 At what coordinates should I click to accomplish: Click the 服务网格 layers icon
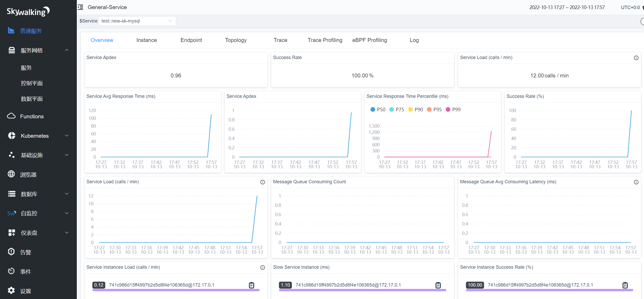[12, 50]
